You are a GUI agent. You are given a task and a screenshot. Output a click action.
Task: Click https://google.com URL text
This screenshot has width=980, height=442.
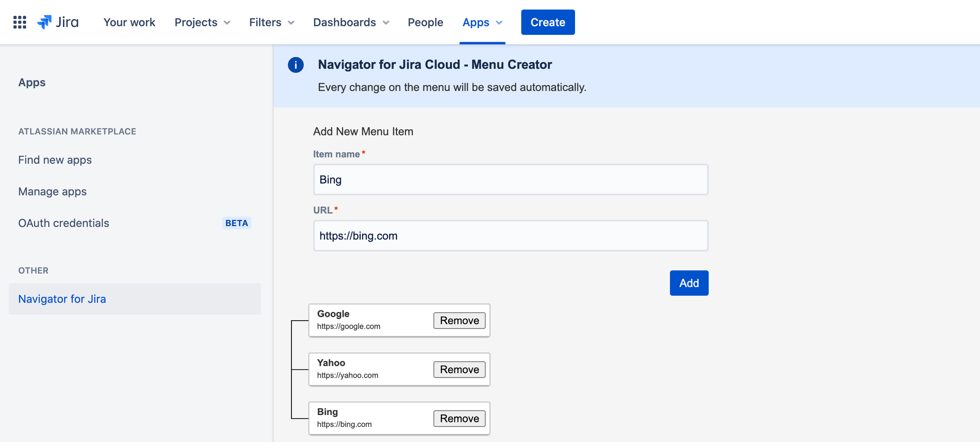click(x=348, y=327)
